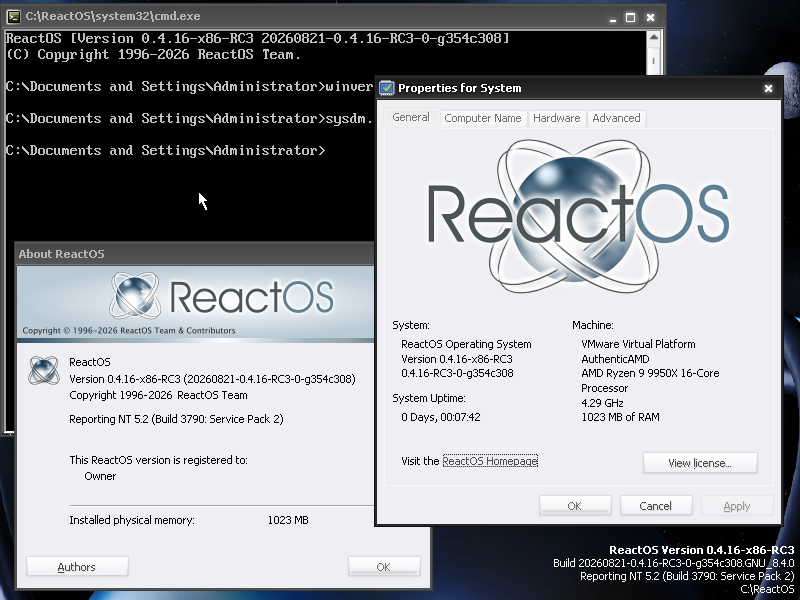800x600 pixels.
Task: Click the About ReactOS title bar
Action: coord(195,254)
